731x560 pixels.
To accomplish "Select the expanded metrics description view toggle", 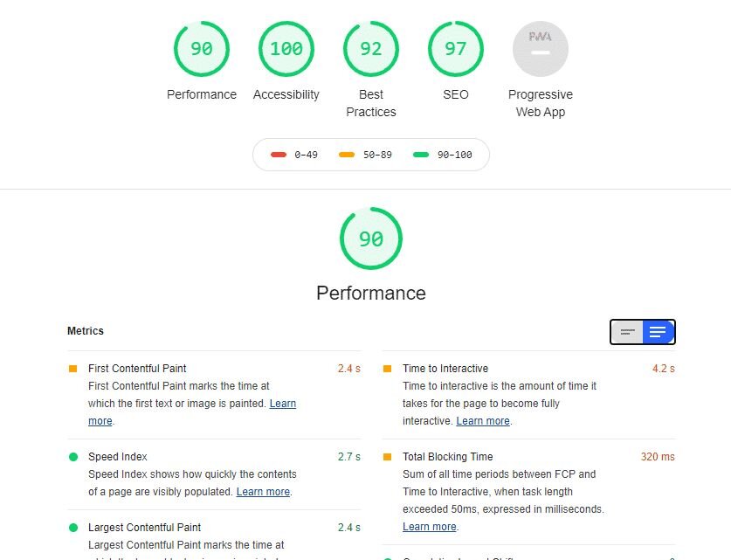I will pyautogui.click(x=659, y=332).
